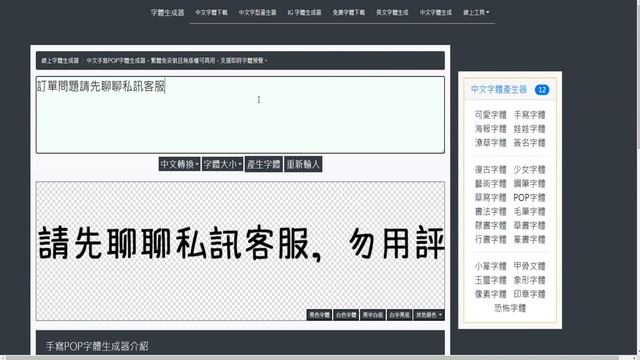Open the 中文字體下載 nav item
The image size is (640, 360).
[211, 12]
